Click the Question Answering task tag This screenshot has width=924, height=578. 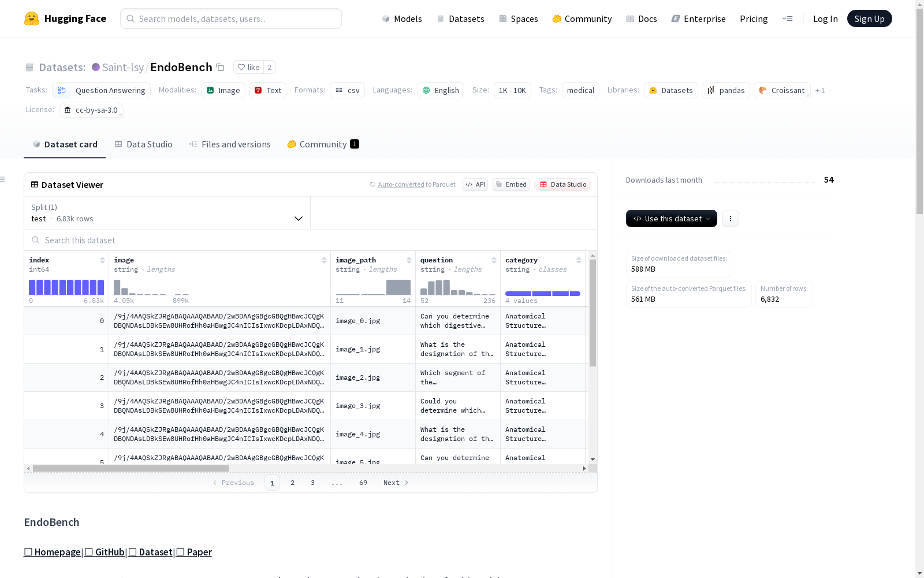pyautogui.click(x=102, y=90)
